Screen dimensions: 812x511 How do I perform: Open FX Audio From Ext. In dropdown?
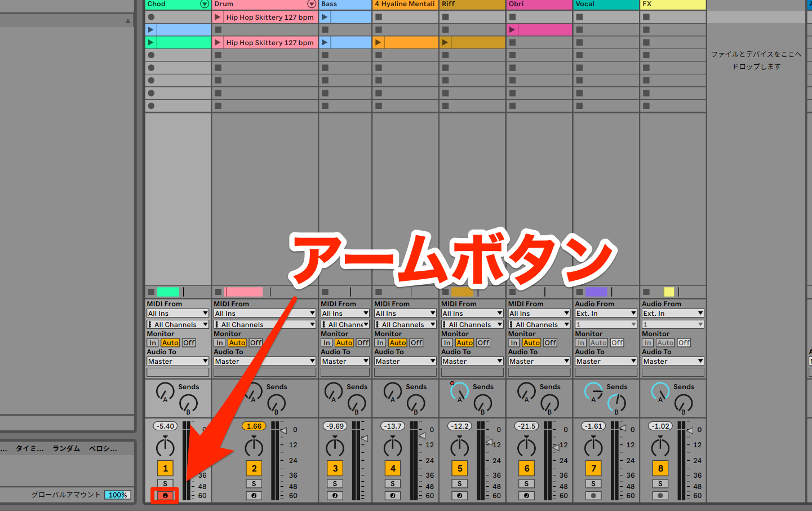[x=673, y=314]
